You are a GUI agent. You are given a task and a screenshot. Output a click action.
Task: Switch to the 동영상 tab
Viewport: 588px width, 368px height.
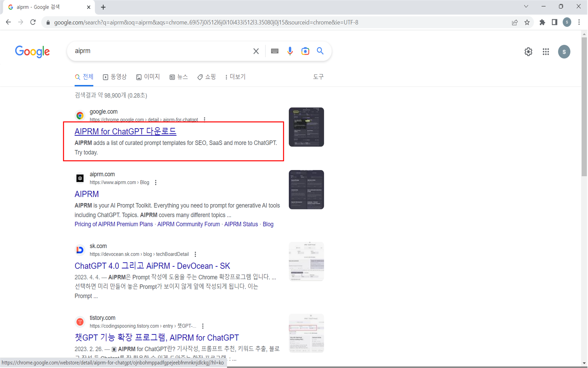(x=115, y=77)
